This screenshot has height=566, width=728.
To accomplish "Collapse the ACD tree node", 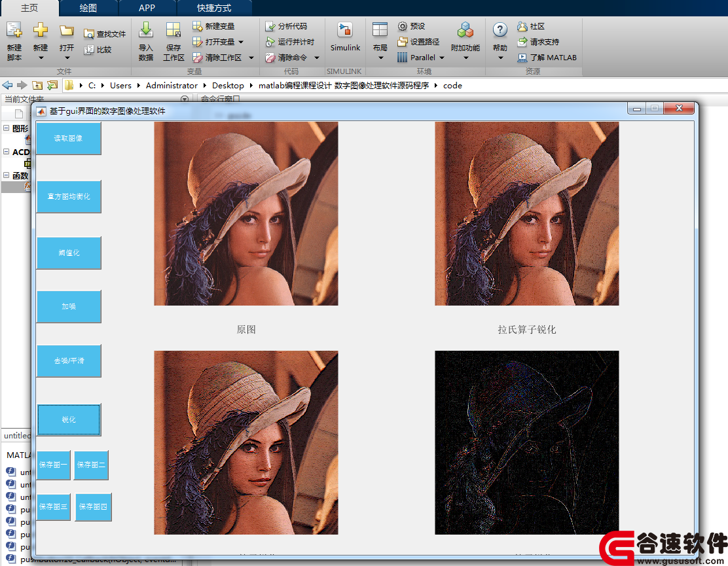I will [x=7, y=151].
